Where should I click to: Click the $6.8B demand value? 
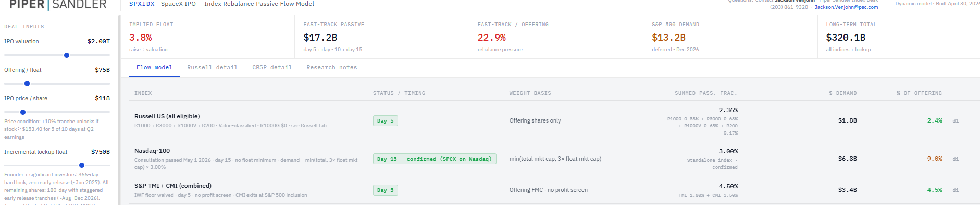coord(848,159)
